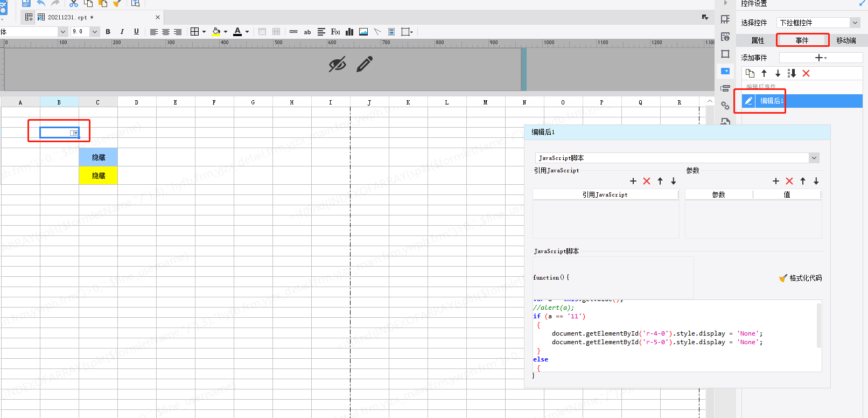Viewport: 868px width, 418px height.
Task: Open the 添加事件 plus dropdown
Action: [821, 58]
